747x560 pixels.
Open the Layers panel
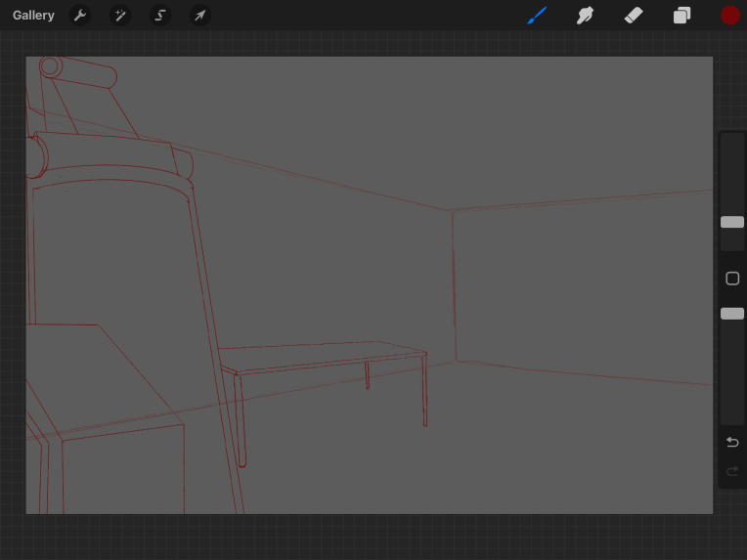pyautogui.click(x=681, y=16)
